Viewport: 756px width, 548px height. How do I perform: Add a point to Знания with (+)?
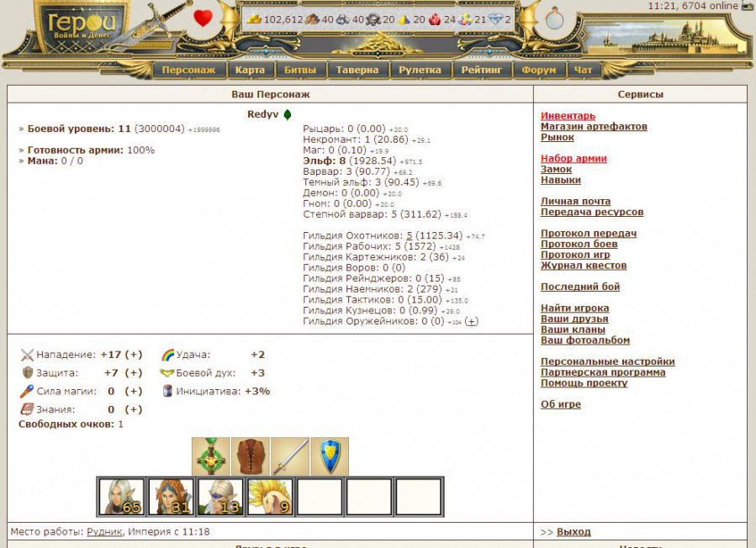[x=134, y=409]
